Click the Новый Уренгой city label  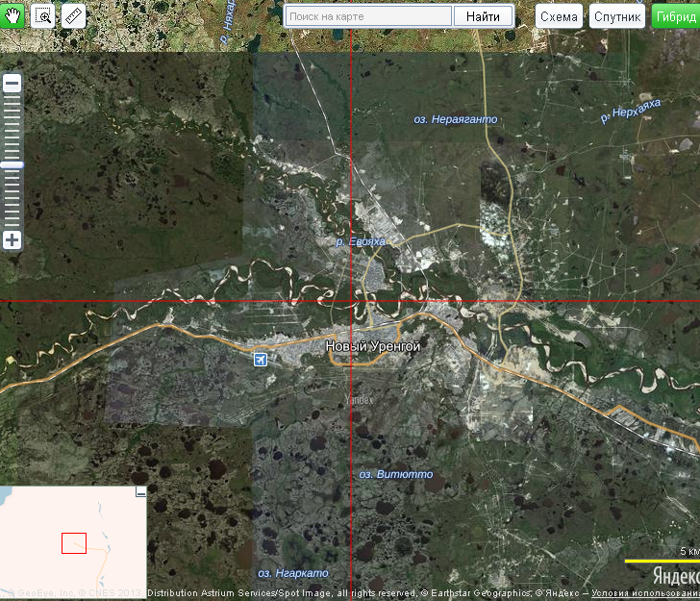tap(373, 346)
